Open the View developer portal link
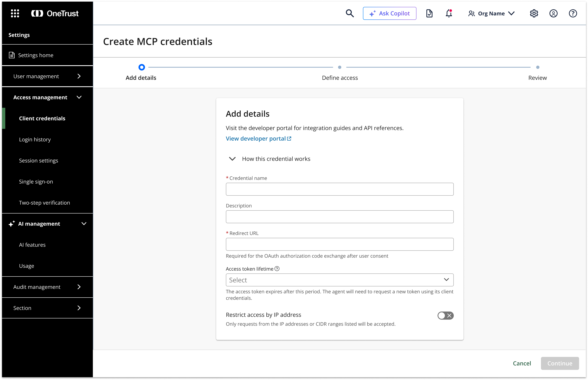This screenshot has width=588, height=380. tap(259, 139)
